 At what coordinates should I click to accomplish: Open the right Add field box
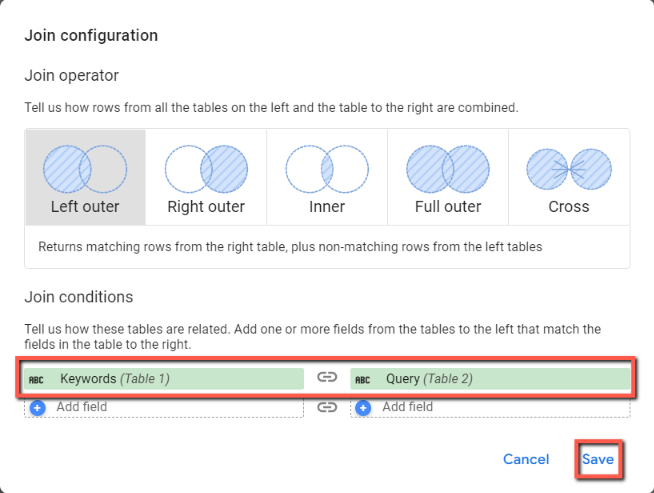(490, 407)
